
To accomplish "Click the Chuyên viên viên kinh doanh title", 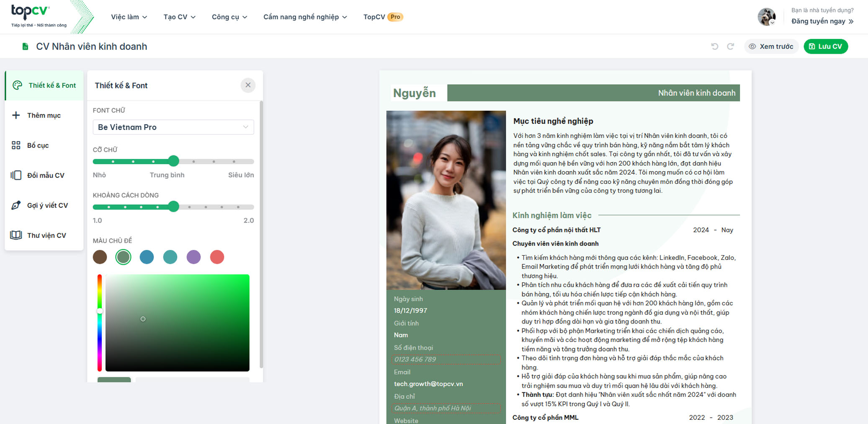I will click(555, 243).
